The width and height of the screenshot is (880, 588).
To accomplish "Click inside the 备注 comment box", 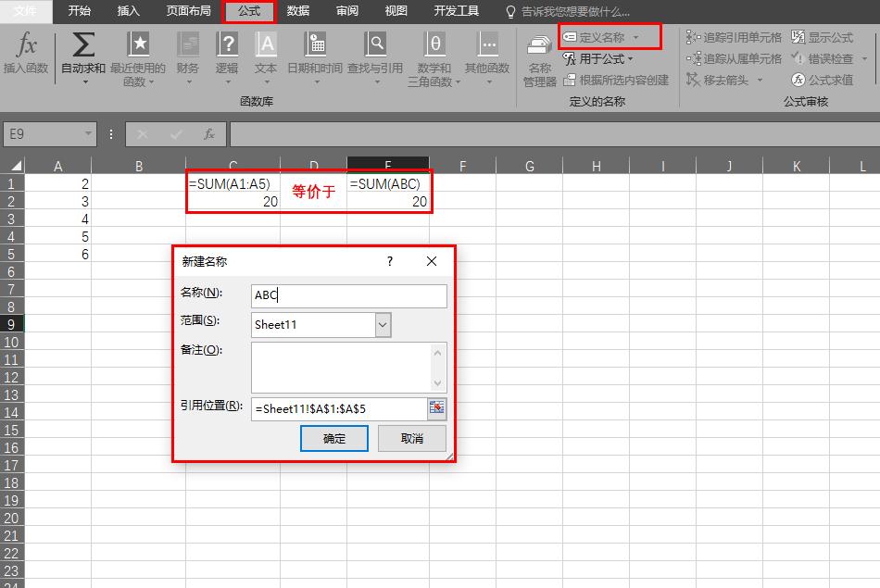I will [x=340, y=367].
